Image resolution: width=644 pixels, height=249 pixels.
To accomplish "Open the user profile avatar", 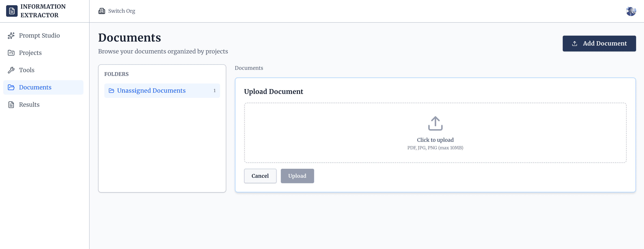I will coord(631,11).
